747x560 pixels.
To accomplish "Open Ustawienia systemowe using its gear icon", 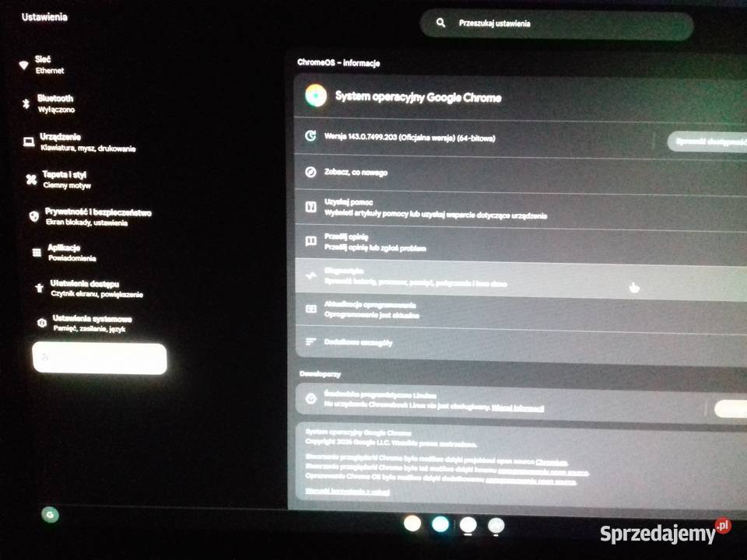I will pos(42,323).
